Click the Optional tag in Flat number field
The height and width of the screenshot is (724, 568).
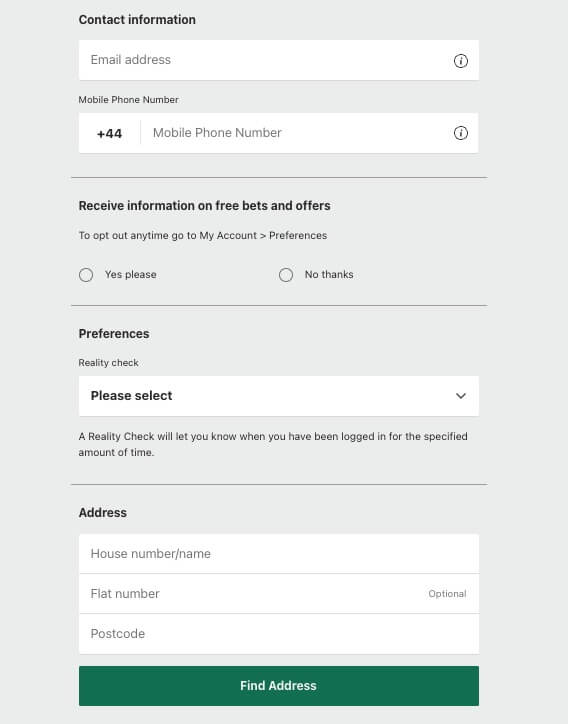447,594
